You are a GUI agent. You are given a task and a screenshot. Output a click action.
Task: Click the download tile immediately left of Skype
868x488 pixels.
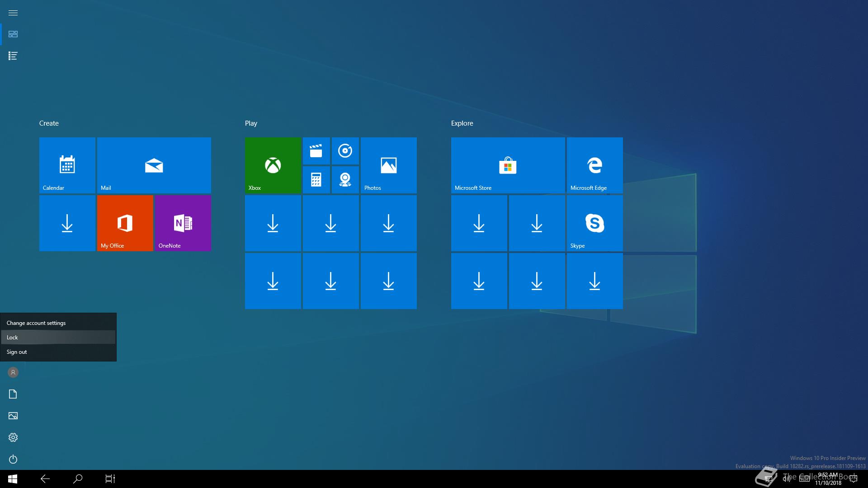[537, 223]
